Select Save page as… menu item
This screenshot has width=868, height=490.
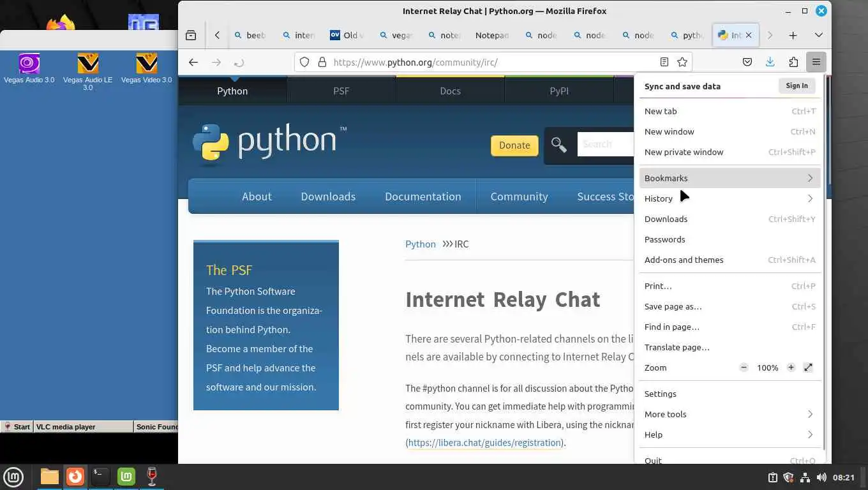730,306
